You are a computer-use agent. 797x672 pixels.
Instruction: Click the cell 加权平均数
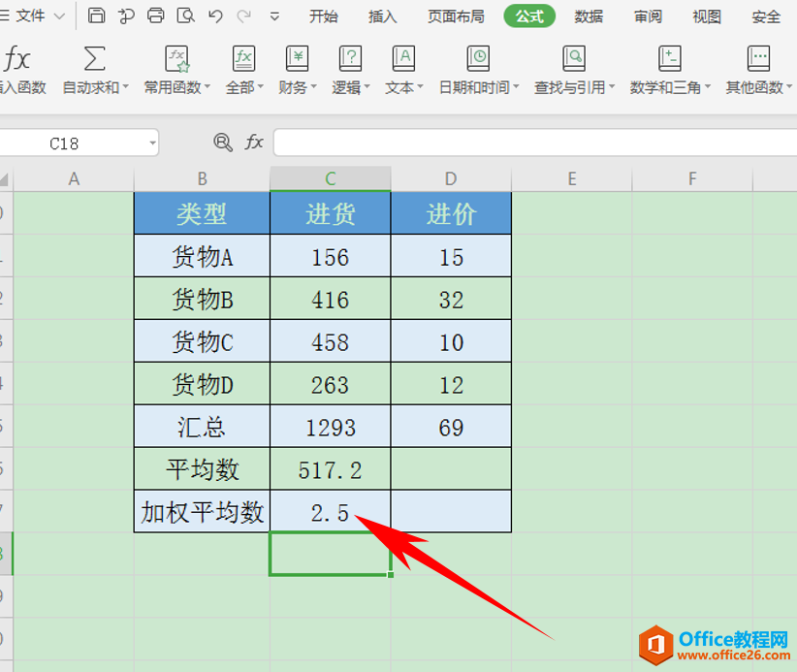pyautogui.click(x=202, y=512)
